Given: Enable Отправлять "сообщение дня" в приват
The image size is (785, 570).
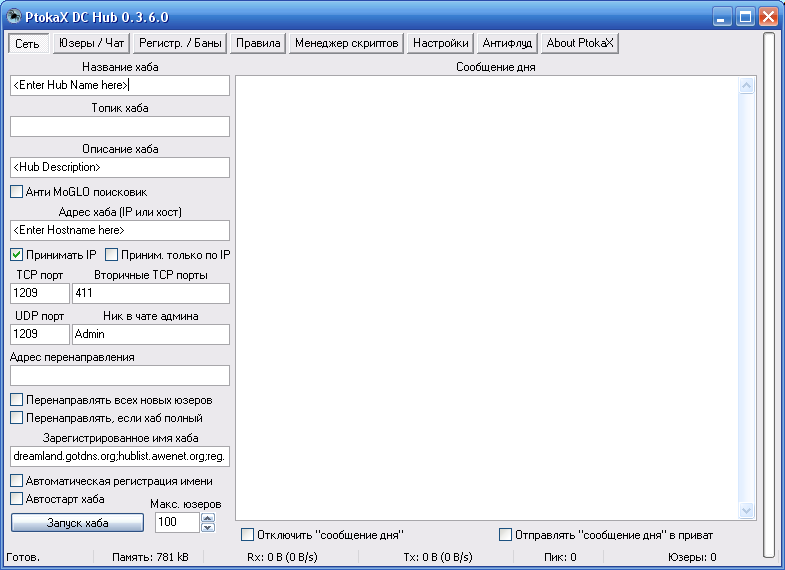Looking at the screenshot, I should (x=506, y=535).
